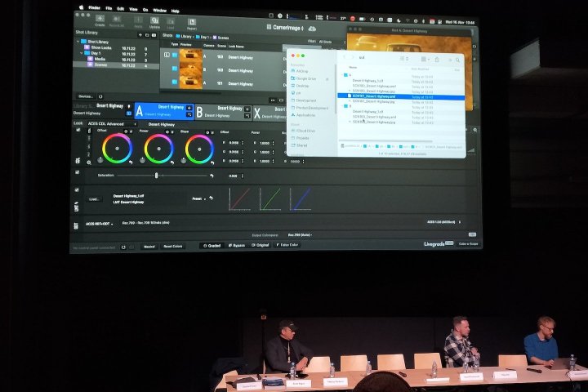
Task: Select Show Looks in Shot Library
Action: pos(101,47)
